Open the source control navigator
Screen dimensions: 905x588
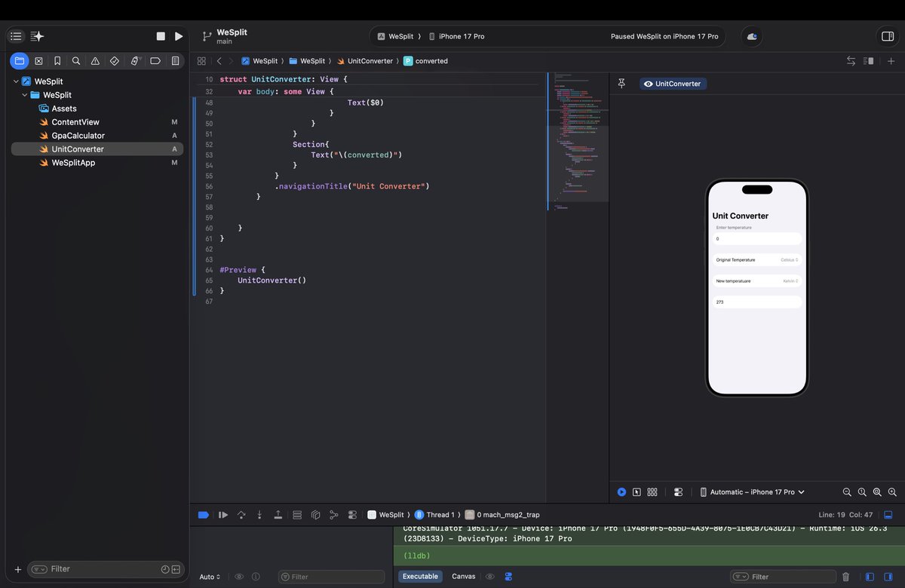point(38,61)
